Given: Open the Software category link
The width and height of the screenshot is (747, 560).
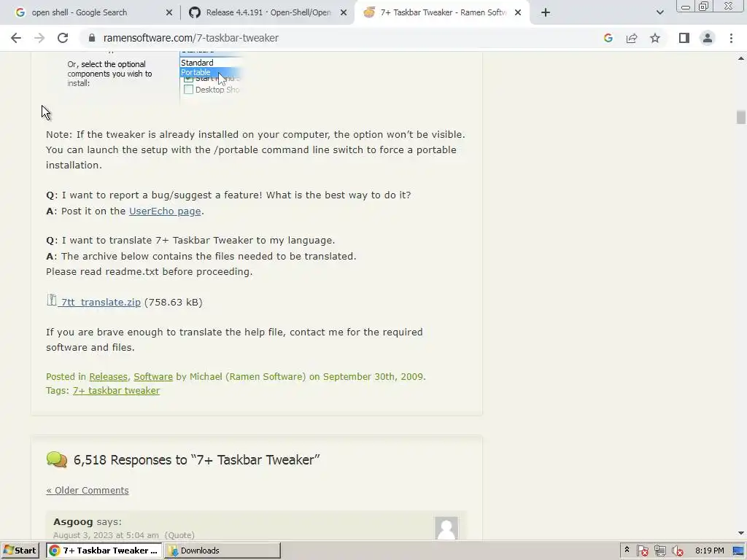Looking at the screenshot, I should tap(153, 377).
